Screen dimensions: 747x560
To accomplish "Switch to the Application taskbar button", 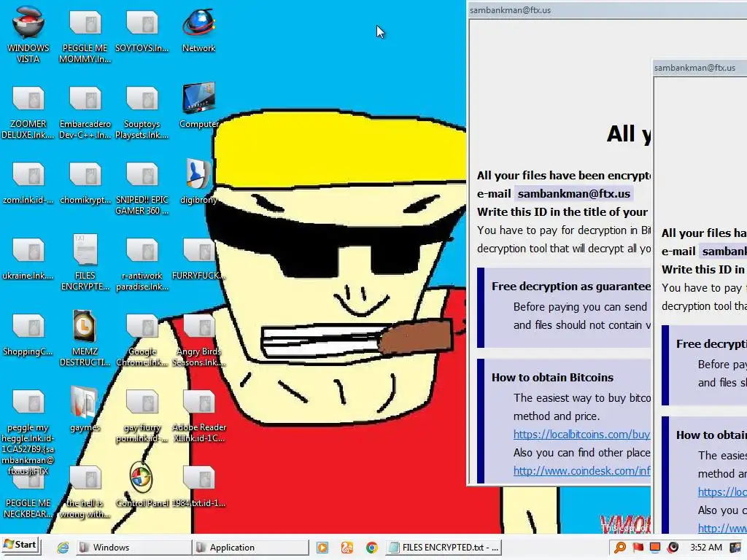I will click(x=251, y=548).
